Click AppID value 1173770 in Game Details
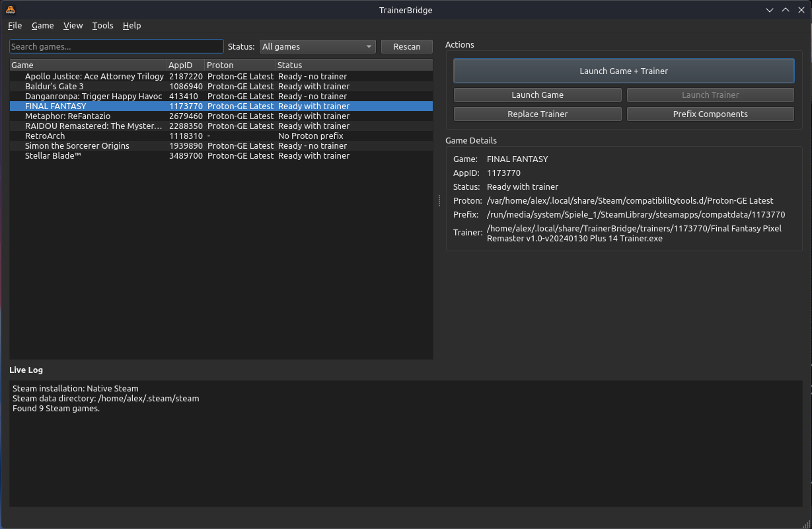This screenshot has height=529, width=812. point(503,173)
